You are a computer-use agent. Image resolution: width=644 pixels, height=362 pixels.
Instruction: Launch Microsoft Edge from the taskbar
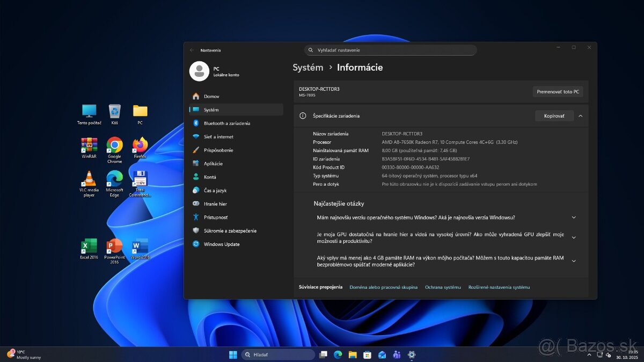(338, 354)
